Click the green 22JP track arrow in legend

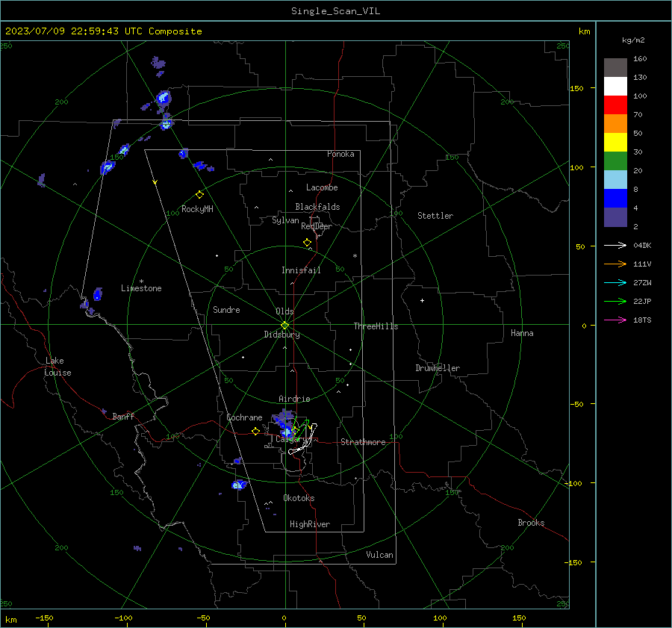(615, 302)
